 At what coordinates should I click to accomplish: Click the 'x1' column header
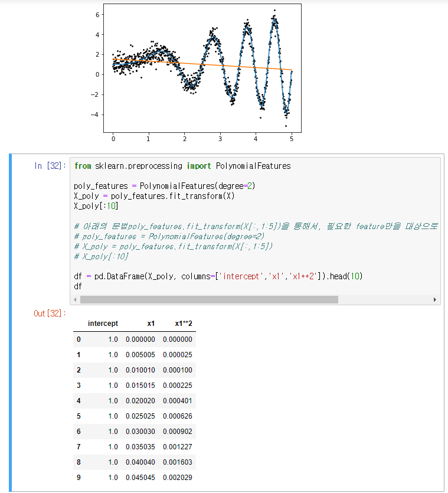151,323
